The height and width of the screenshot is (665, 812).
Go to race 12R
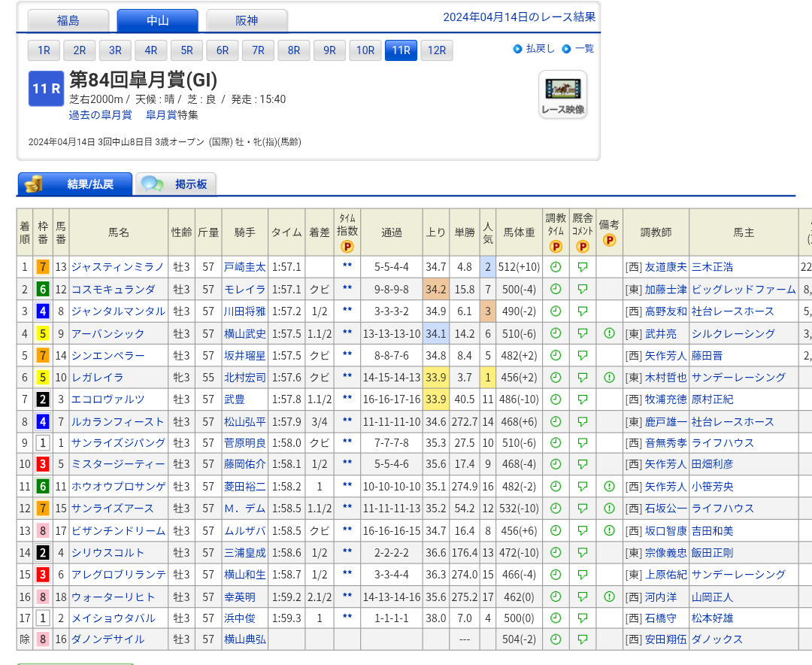436,50
